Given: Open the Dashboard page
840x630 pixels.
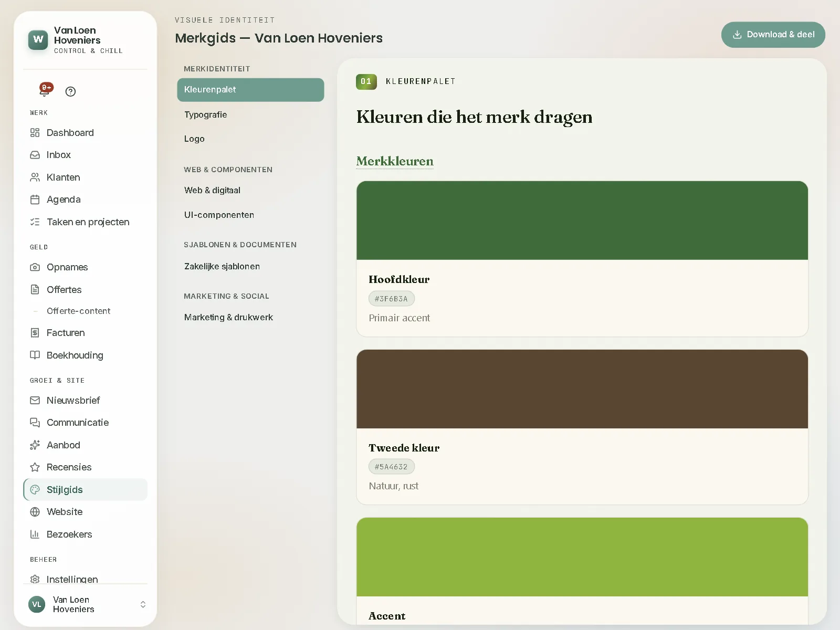Looking at the screenshot, I should (x=86, y=133).
